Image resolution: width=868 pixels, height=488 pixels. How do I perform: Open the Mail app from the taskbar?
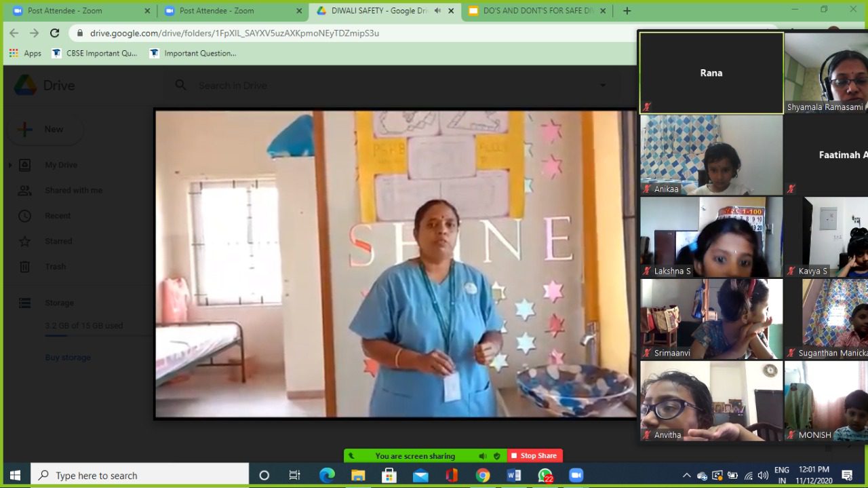pyautogui.click(x=420, y=475)
